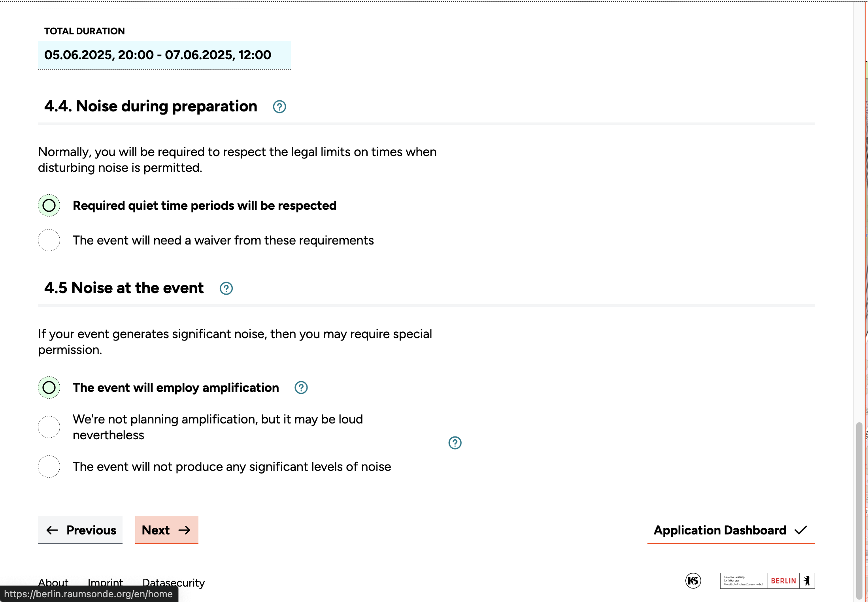Open help for Noise during preparation heading
This screenshot has height=602, width=868.
[x=279, y=107]
